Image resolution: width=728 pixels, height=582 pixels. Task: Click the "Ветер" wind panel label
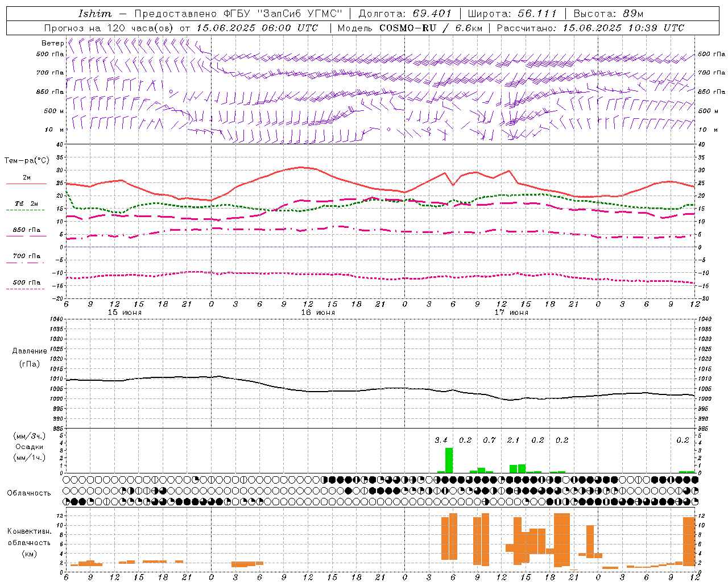pos(52,43)
